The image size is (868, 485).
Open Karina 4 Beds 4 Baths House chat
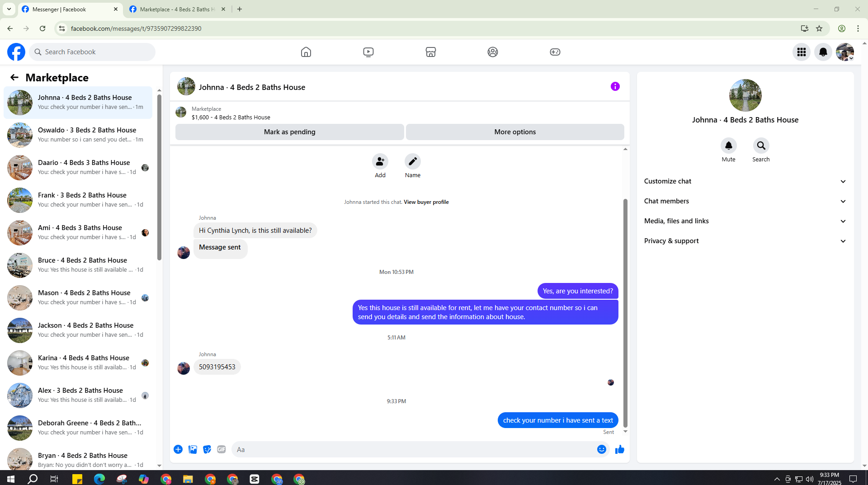[x=78, y=363]
